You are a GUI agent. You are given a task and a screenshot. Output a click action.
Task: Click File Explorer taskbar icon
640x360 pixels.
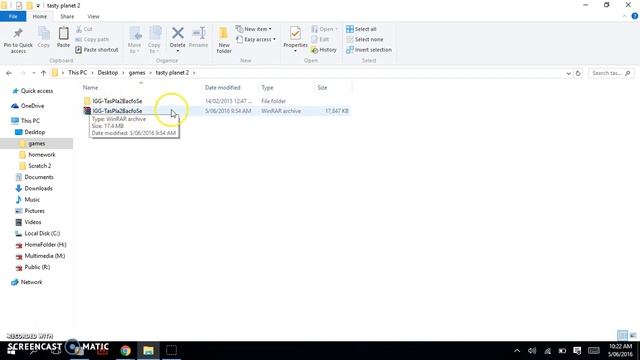pos(148,350)
